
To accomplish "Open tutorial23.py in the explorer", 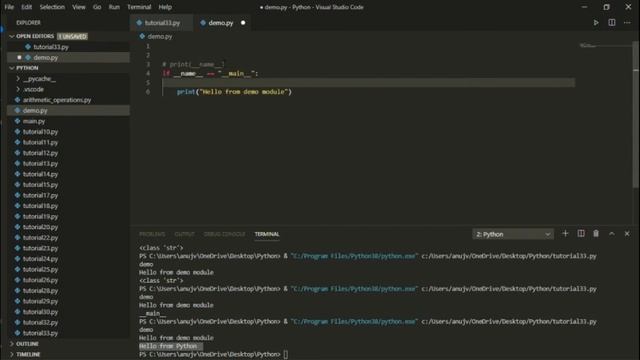I will pos(40,248).
